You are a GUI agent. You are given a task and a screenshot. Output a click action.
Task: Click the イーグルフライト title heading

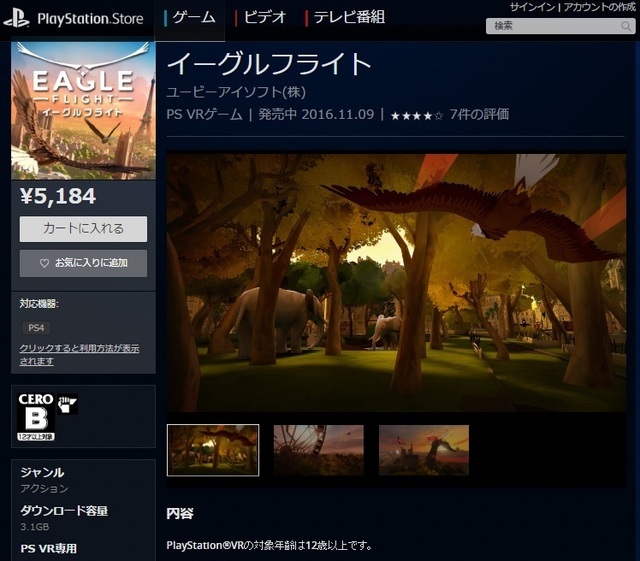(269, 64)
